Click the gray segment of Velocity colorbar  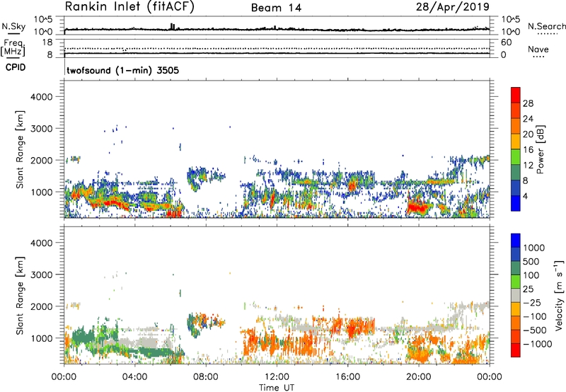tap(516, 295)
